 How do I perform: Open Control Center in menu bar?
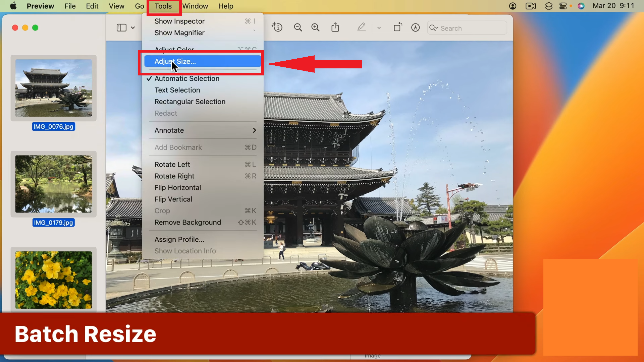tap(563, 6)
